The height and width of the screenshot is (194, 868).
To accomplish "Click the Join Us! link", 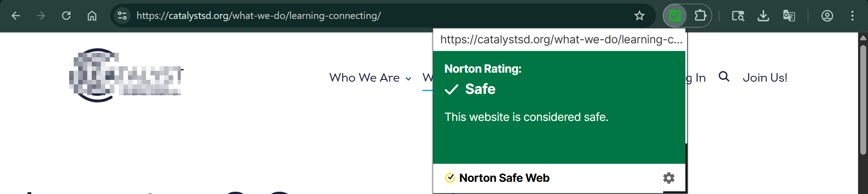I will point(765,78).
